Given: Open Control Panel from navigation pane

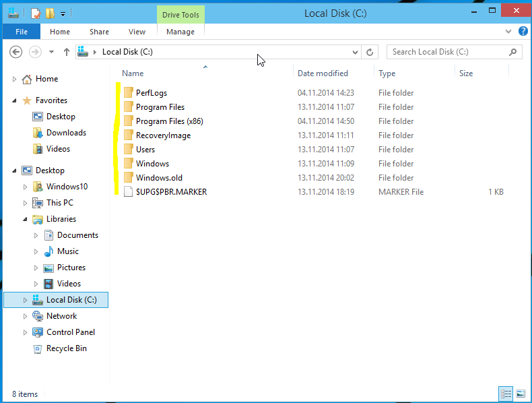Looking at the screenshot, I should 71,332.
